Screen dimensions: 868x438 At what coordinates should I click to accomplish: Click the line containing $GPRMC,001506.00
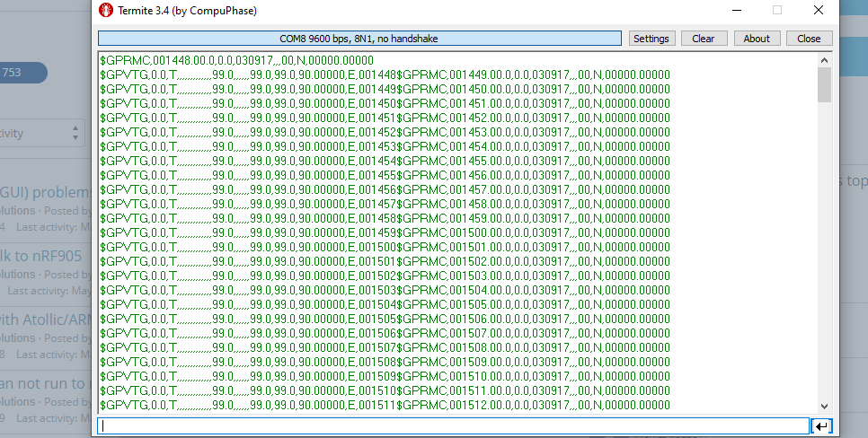tap(385, 320)
